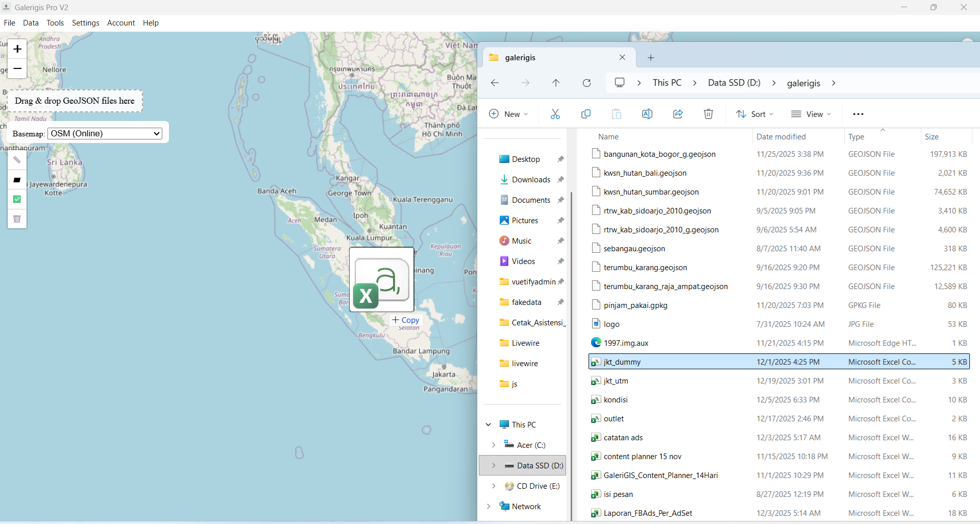This screenshot has width=980, height=524.
Task: Rename jkt_dummy using the rename icon
Action: pyautogui.click(x=647, y=114)
